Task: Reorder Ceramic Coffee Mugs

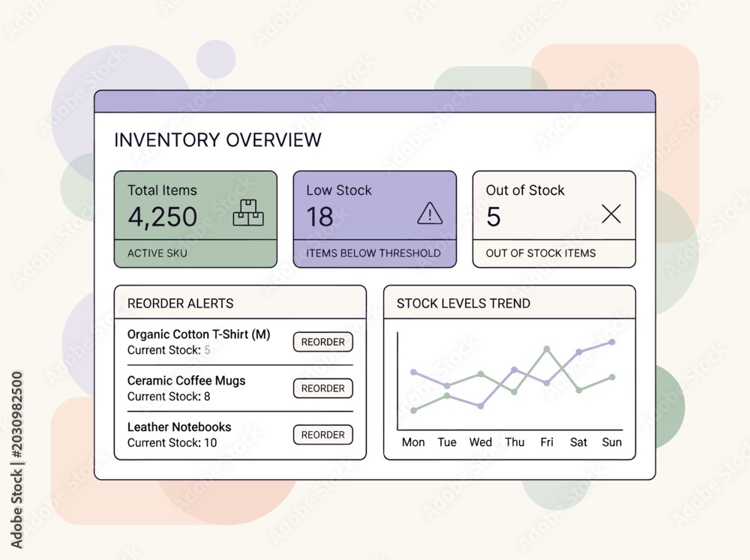Action: [322, 388]
